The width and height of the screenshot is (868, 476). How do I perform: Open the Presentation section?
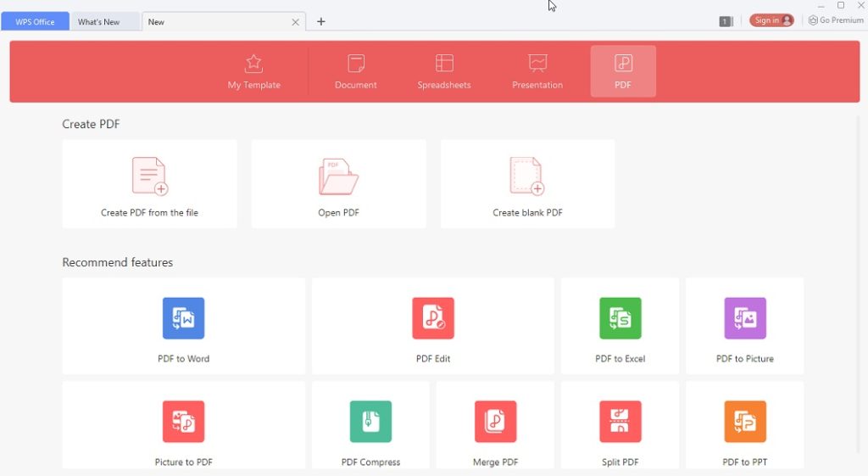click(x=537, y=72)
